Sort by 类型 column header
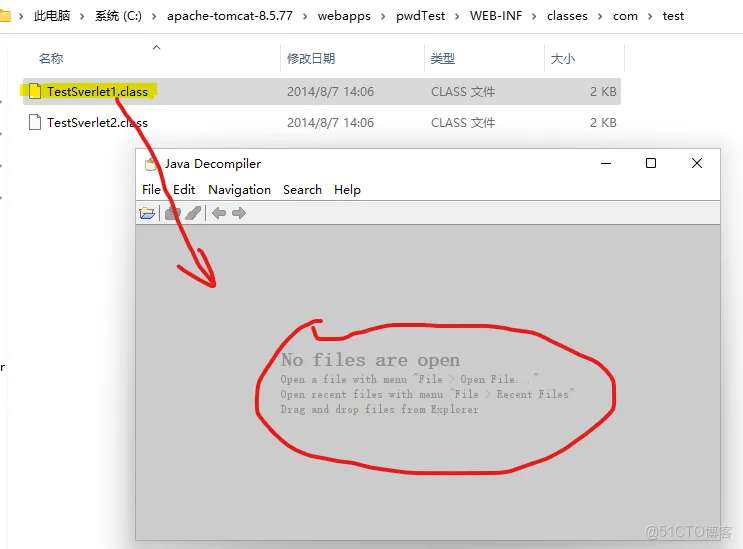This screenshot has width=743, height=549. coord(443,58)
